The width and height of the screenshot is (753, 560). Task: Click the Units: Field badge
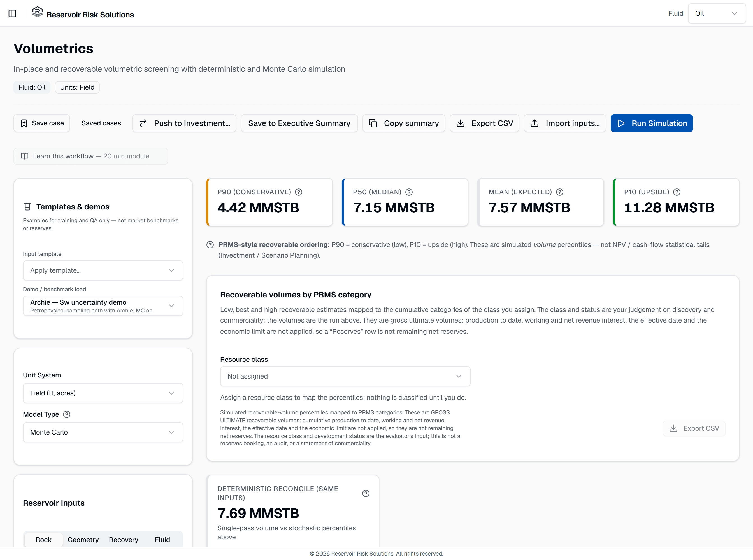[77, 87]
